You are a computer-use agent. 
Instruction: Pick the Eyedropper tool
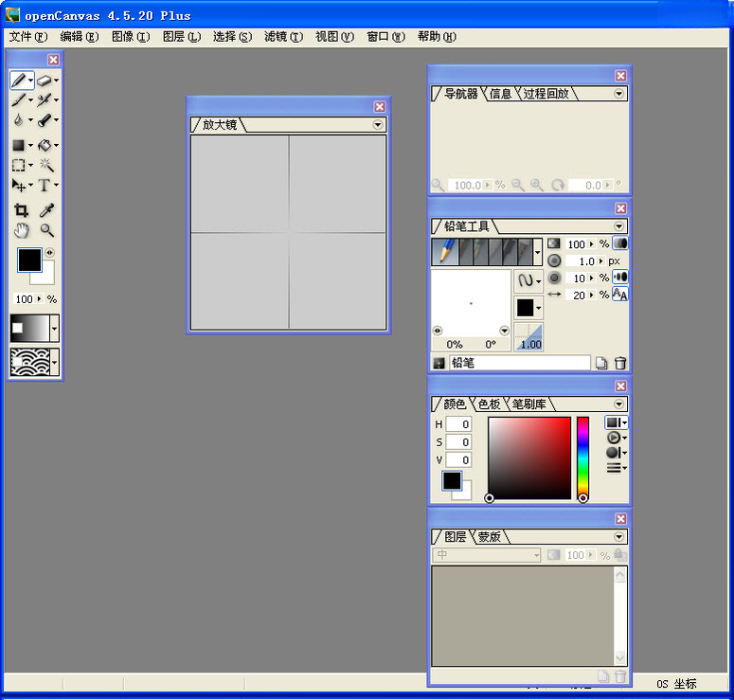click(x=46, y=210)
